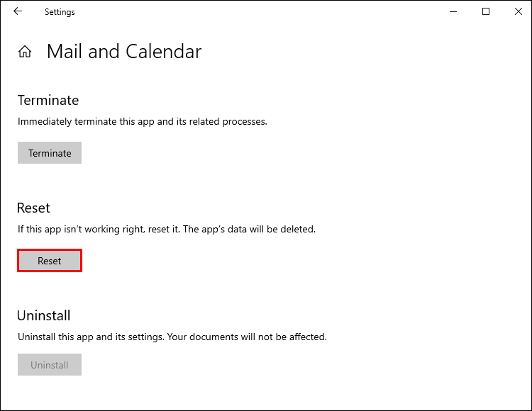The height and width of the screenshot is (411, 532).
Task: Click the home icon beside Mail and Calendar
Action: click(25, 52)
